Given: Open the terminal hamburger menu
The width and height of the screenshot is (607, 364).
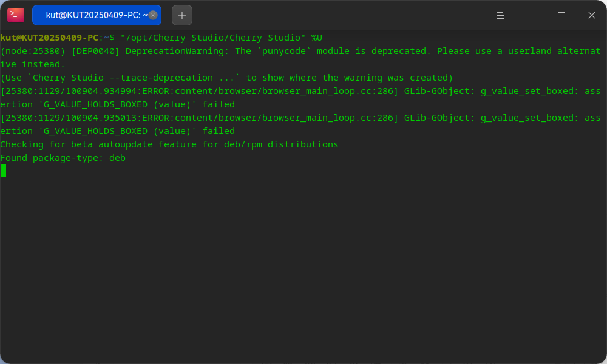Looking at the screenshot, I should click(501, 15).
